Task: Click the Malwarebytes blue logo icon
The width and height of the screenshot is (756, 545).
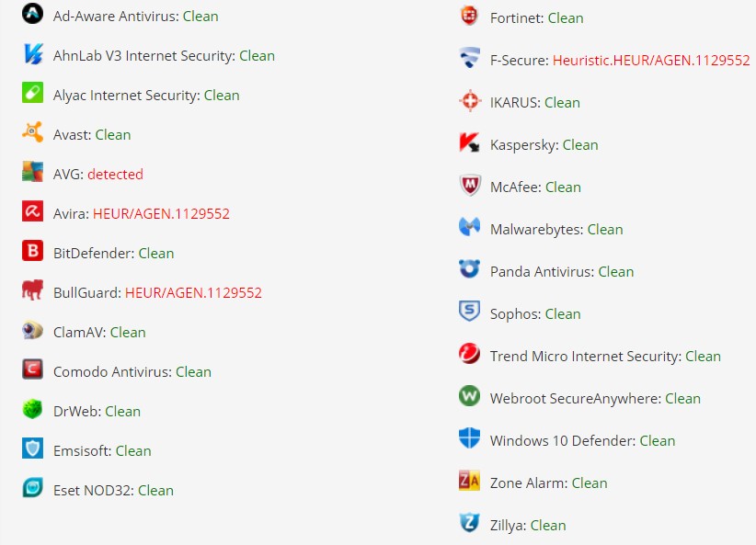Action: click(x=470, y=228)
